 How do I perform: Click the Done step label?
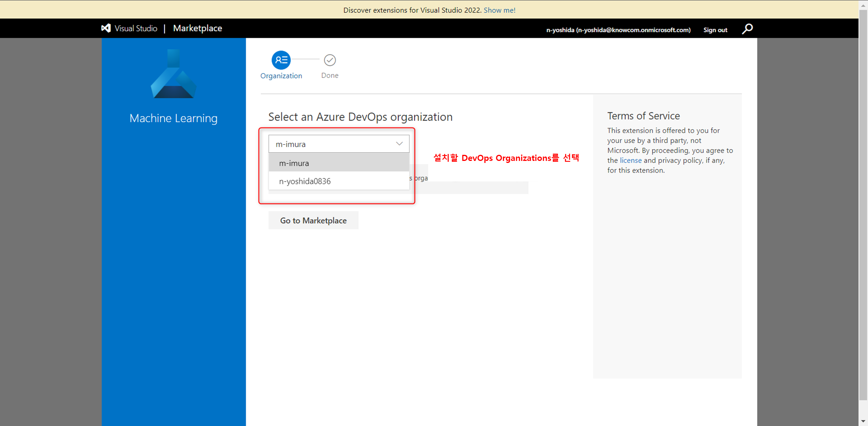click(x=330, y=76)
